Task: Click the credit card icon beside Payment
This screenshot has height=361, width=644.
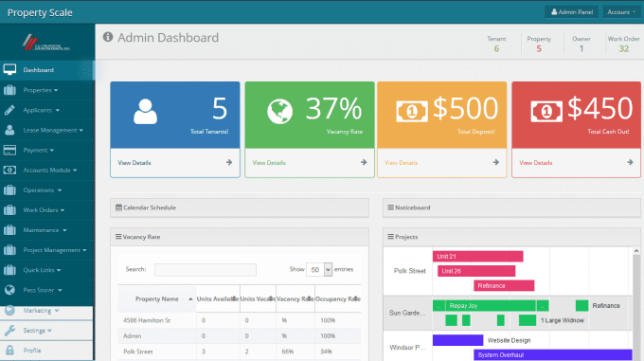Action: click(x=9, y=150)
